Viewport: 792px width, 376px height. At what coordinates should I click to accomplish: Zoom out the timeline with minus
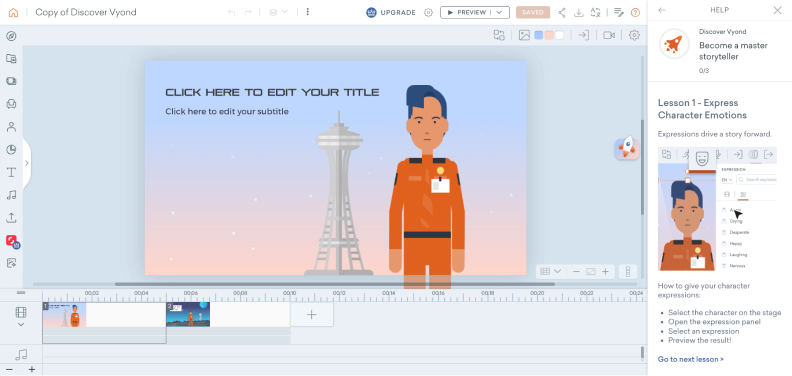coord(9,370)
